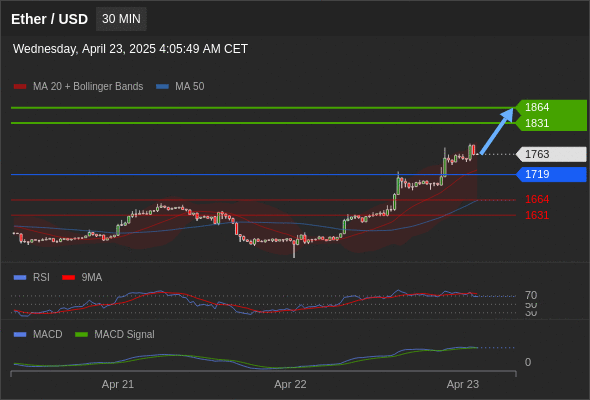Click the 1664 red support value

click(x=537, y=199)
